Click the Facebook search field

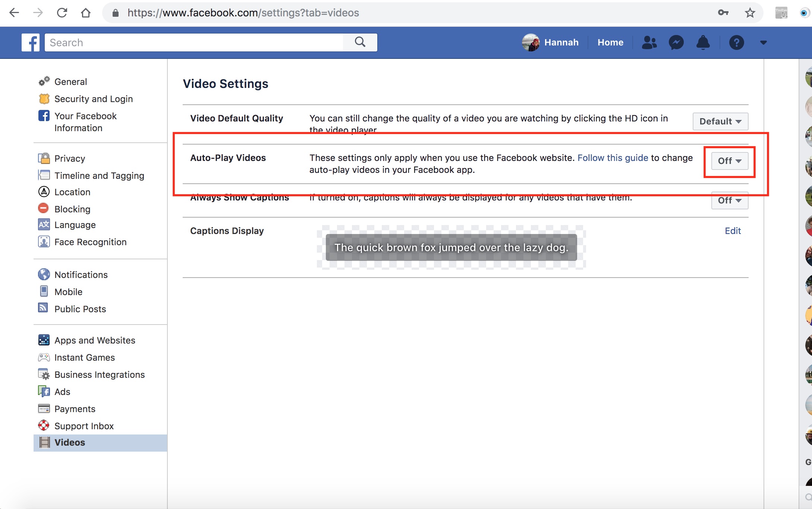[194, 42]
